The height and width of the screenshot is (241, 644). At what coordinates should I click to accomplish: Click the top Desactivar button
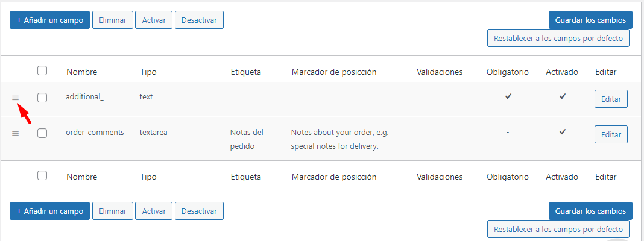coord(199,20)
